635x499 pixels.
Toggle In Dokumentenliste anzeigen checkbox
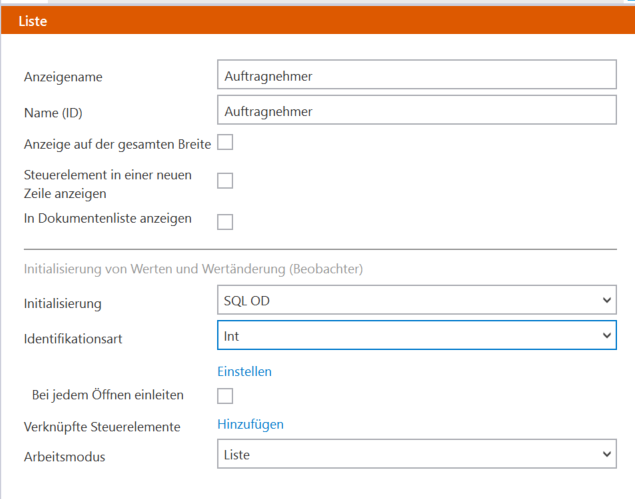click(225, 222)
